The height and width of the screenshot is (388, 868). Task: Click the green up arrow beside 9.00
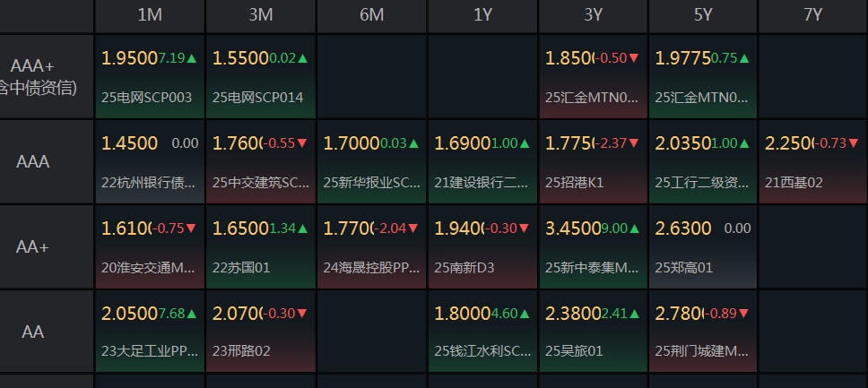(634, 228)
